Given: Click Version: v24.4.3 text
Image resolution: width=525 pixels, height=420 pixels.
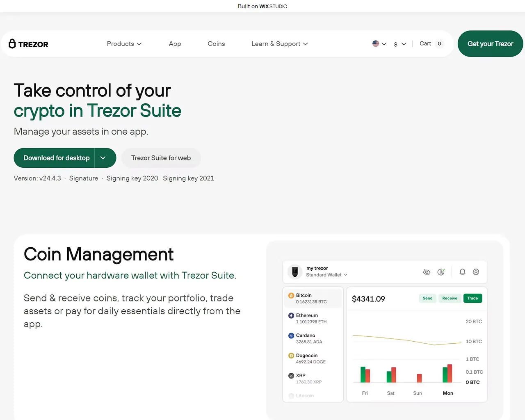Looking at the screenshot, I should pos(37,178).
